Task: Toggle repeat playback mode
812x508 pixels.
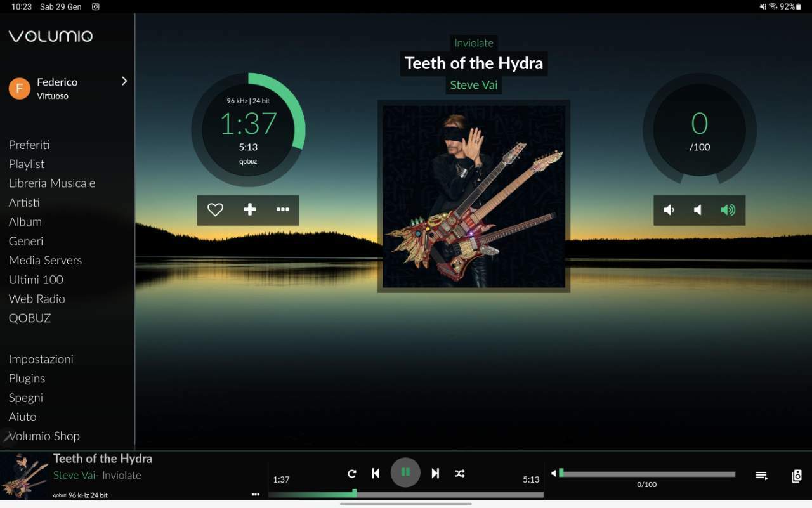Action: [352, 473]
